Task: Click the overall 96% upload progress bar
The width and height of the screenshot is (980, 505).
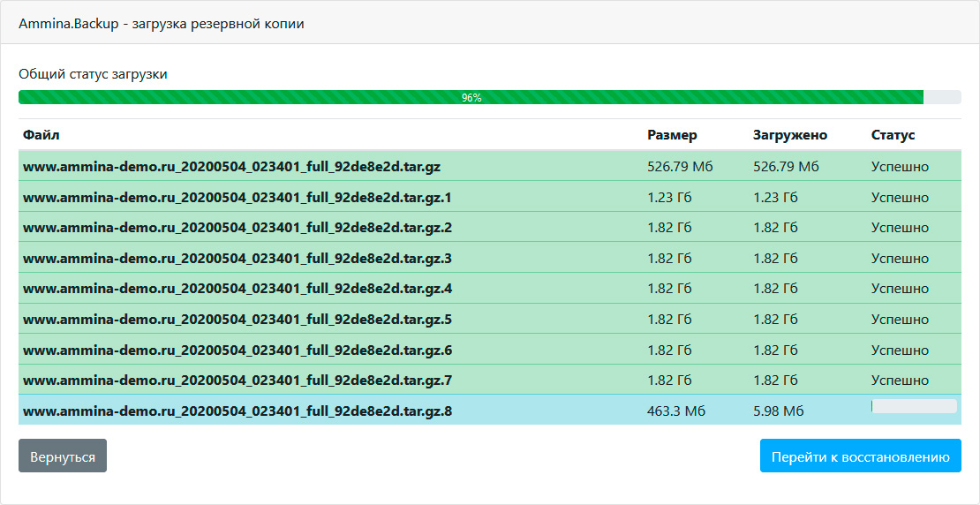Action: 489,97
